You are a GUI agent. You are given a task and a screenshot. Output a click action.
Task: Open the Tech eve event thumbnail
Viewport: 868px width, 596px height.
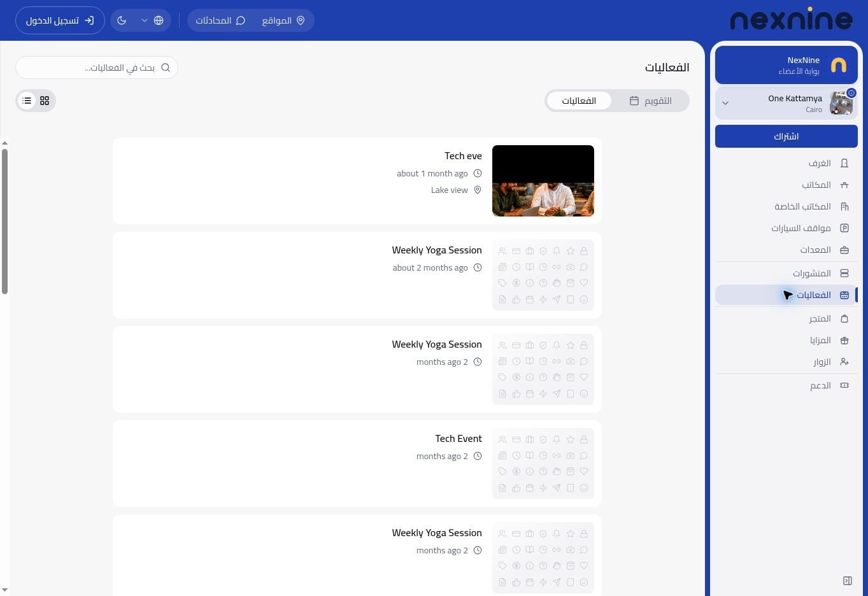click(543, 181)
